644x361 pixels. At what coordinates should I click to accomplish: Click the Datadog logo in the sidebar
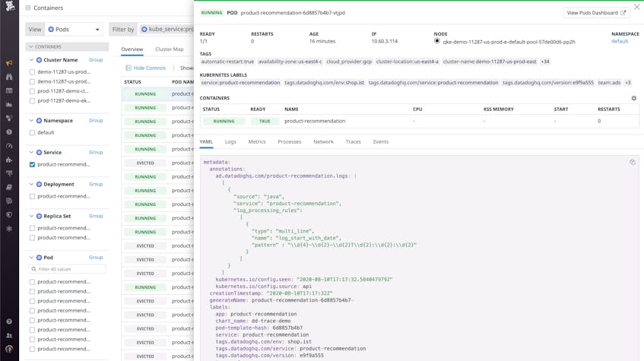pos(9,6)
